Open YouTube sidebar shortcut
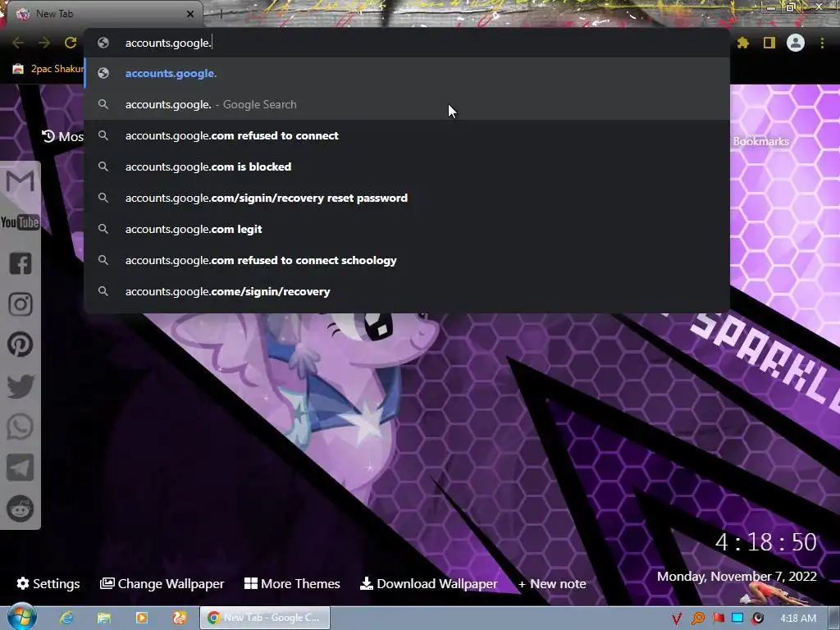The image size is (840, 630). click(20, 222)
